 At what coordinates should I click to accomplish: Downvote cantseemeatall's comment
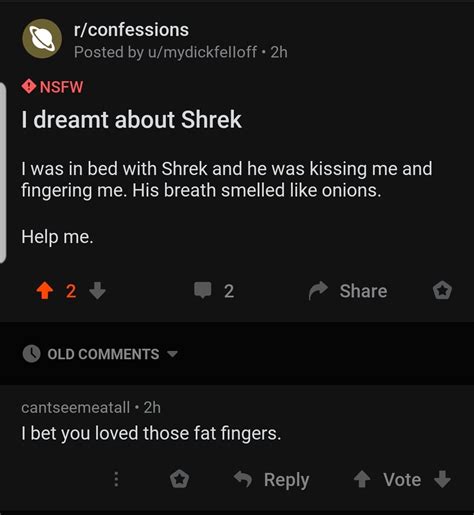(x=443, y=479)
